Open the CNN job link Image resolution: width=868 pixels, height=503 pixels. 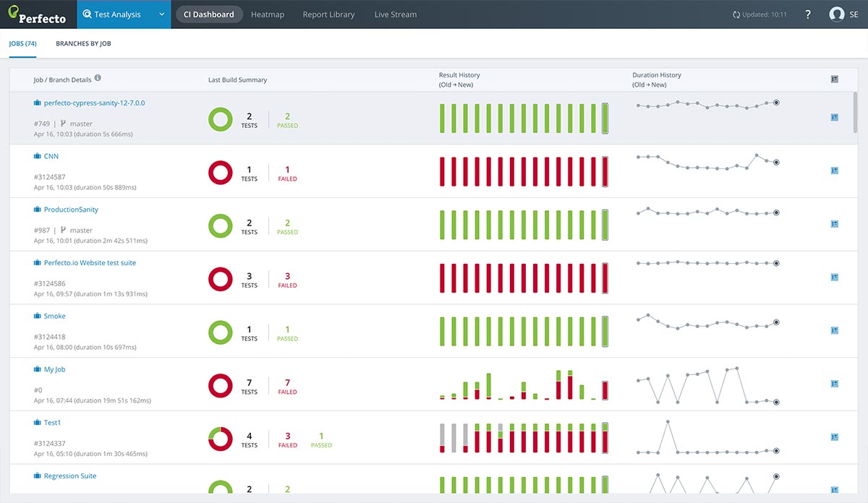(x=51, y=155)
